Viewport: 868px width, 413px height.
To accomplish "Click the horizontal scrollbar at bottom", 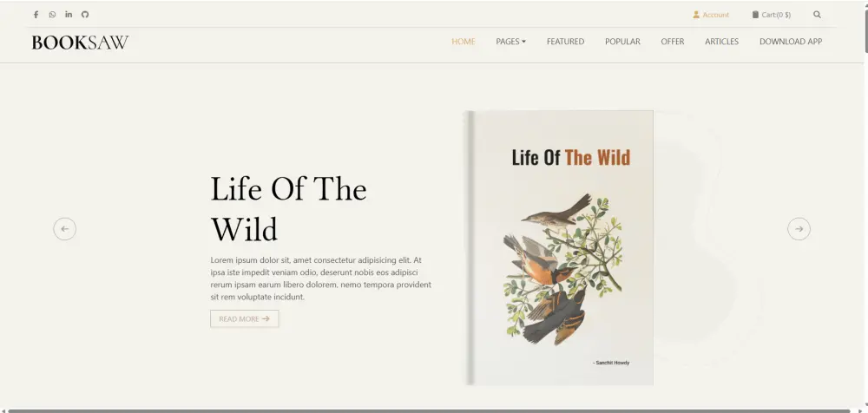I will coord(430,410).
